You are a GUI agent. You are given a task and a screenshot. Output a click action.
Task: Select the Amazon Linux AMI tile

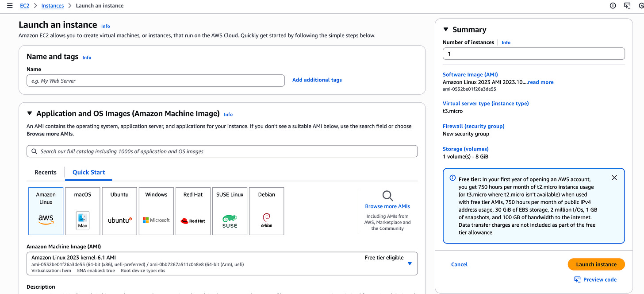point(46,211)
